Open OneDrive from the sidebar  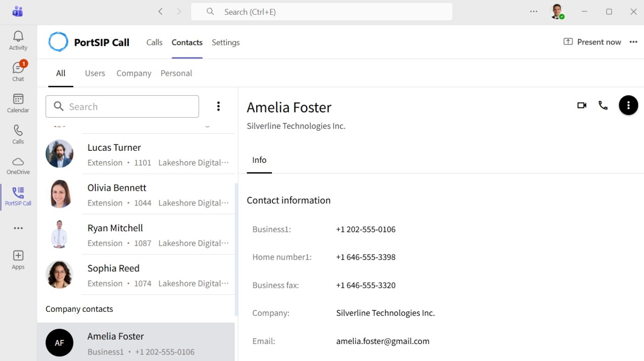pos(17,165)
